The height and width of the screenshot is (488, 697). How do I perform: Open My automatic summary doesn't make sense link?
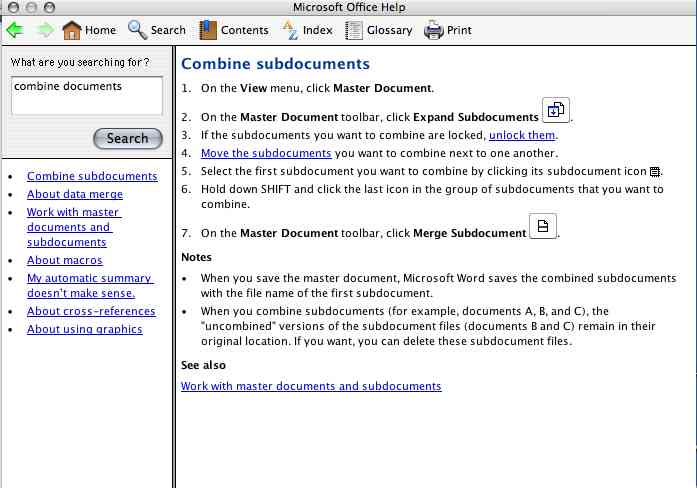click(90, 285)
